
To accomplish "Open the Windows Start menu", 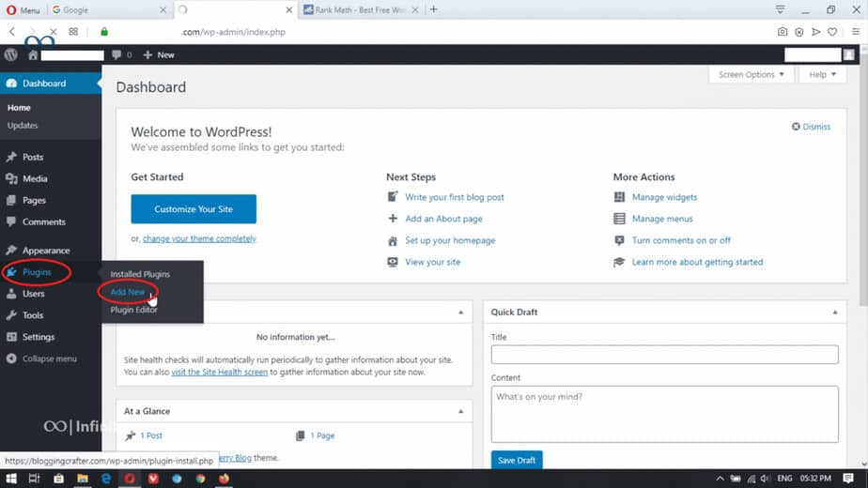I will (11, 479).
